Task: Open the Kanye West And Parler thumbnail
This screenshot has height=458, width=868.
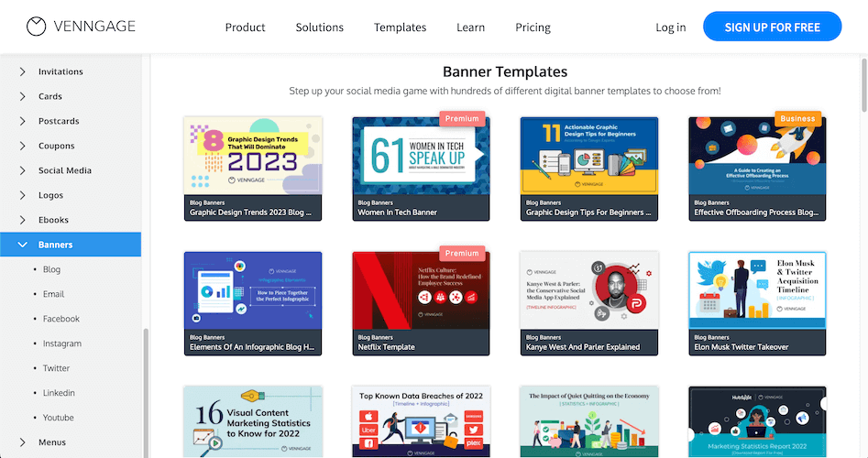Action: (589, 290)
